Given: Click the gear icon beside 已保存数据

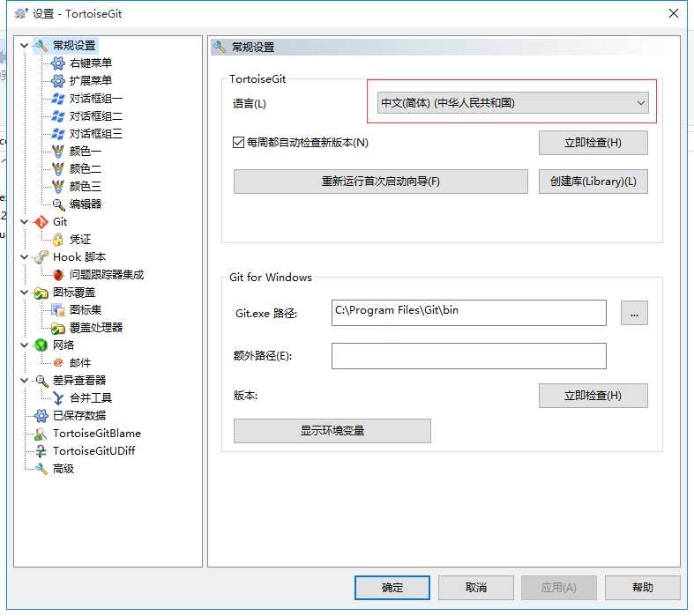Looking at the screenshot, I should click(x=41, y=416).
